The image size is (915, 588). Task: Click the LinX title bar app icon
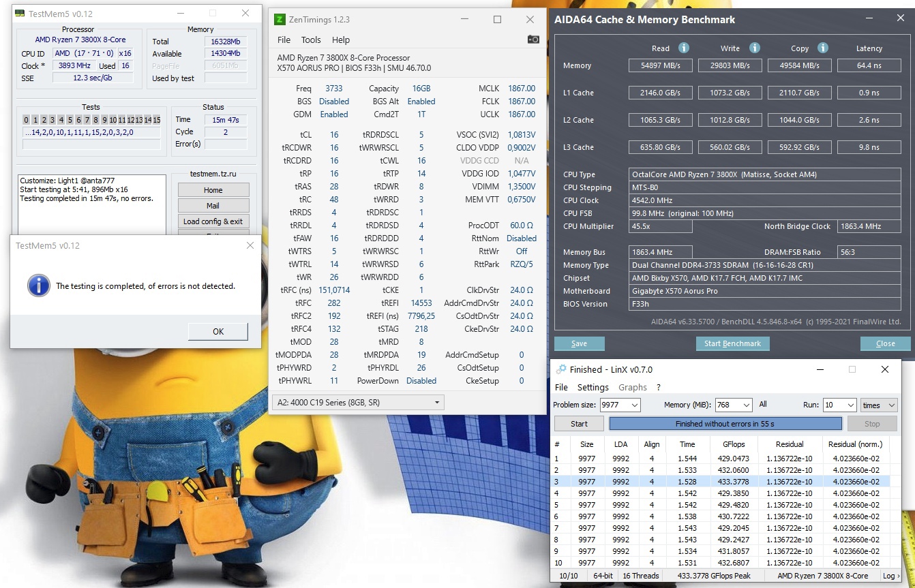(561, 369)
